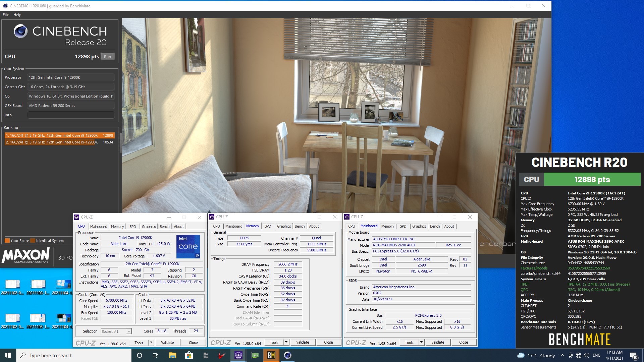This screenshot has height=362, width=644.
Task: Select the About tab in the Memory window
Action: (x=314, y=226)
